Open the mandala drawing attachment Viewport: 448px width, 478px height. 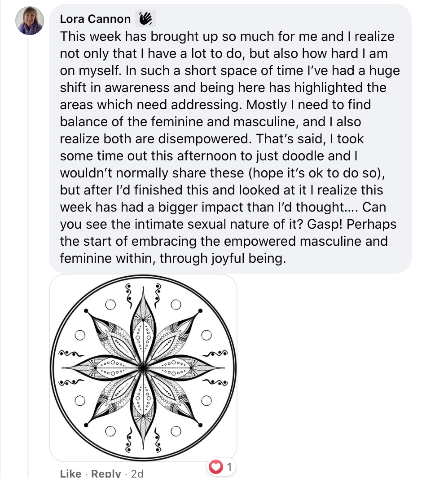coord(143,367)
